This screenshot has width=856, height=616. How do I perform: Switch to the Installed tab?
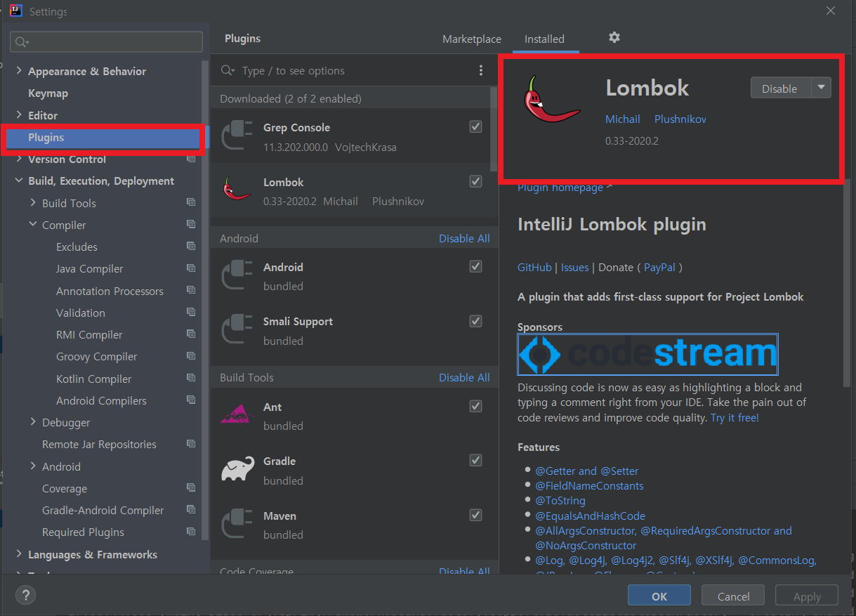click(x=544, y=39)
